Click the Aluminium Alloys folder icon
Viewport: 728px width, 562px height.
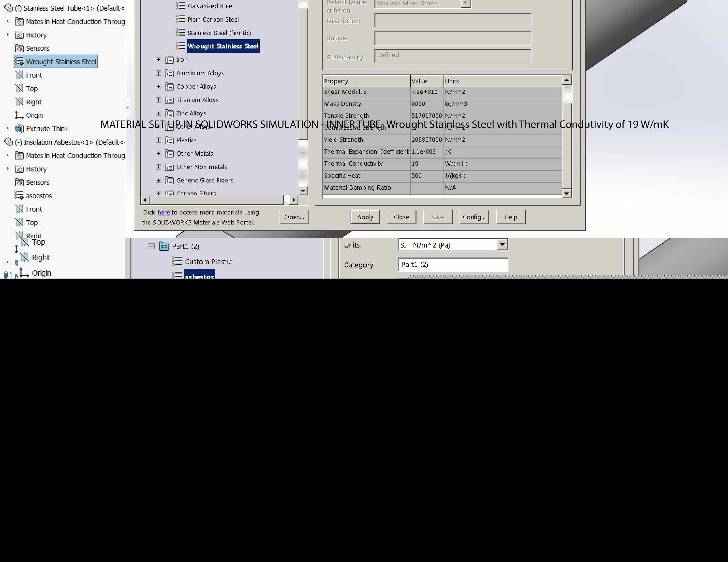(x=169, y=73)
